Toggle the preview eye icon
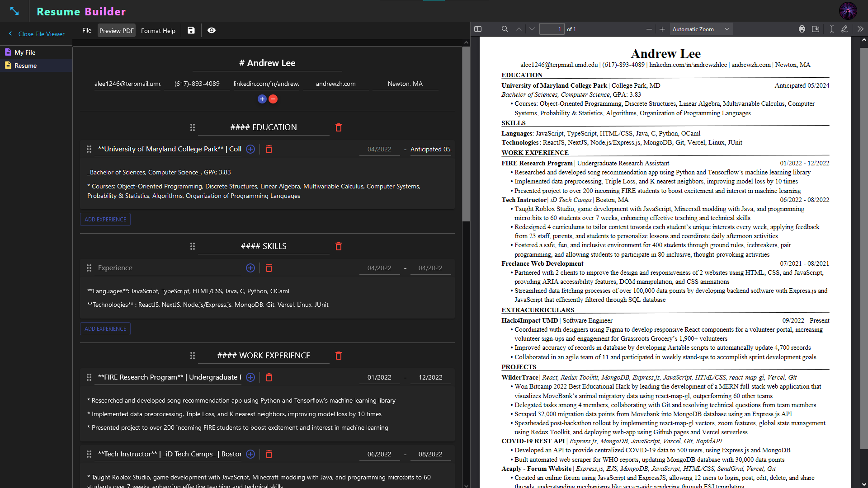 [x=212, y=30]
